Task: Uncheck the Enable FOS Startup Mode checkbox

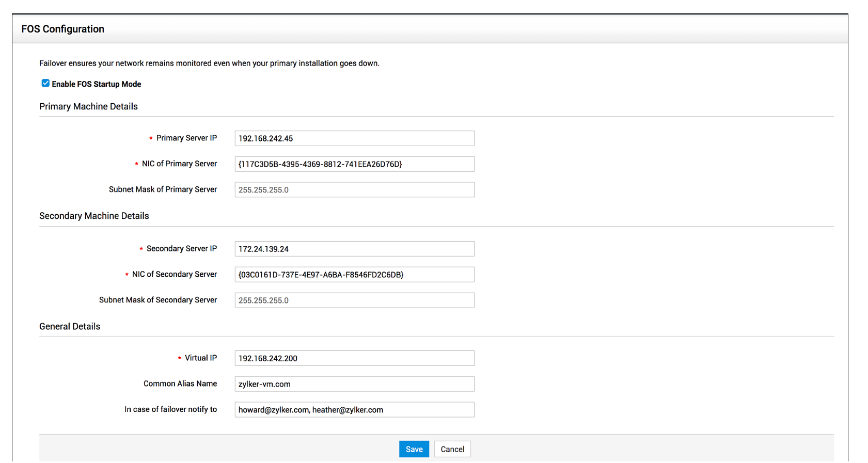Action: (45, 83)
